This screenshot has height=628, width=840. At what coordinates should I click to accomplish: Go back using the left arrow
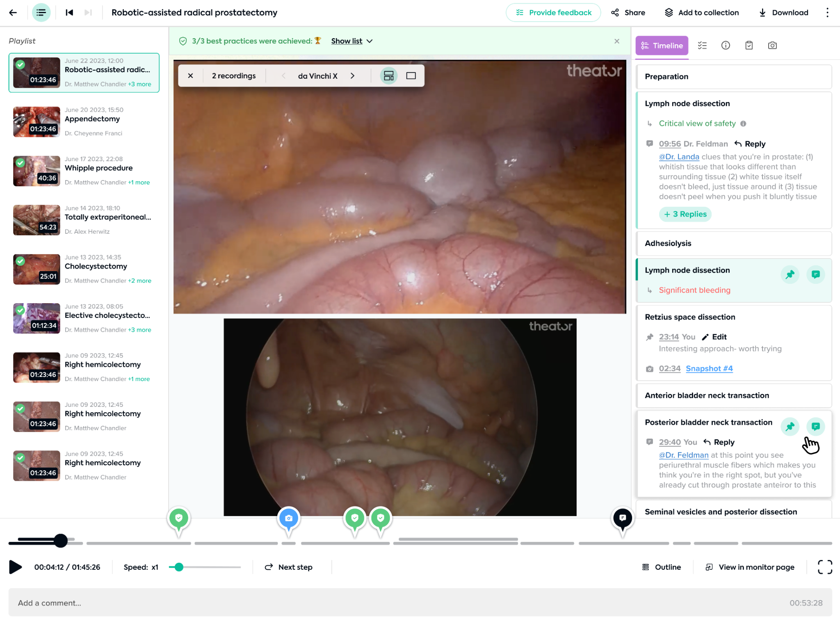(13, 13)
